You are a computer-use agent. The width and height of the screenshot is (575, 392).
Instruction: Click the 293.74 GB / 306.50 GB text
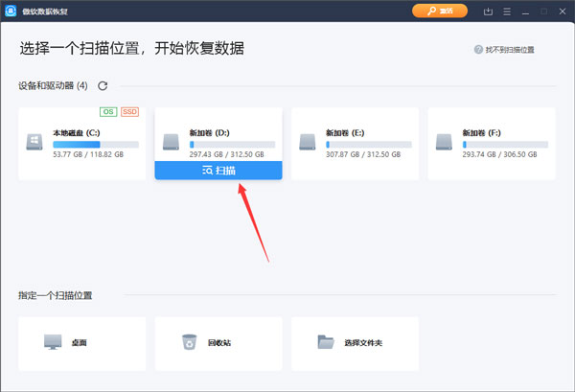(x=499, y=154)
